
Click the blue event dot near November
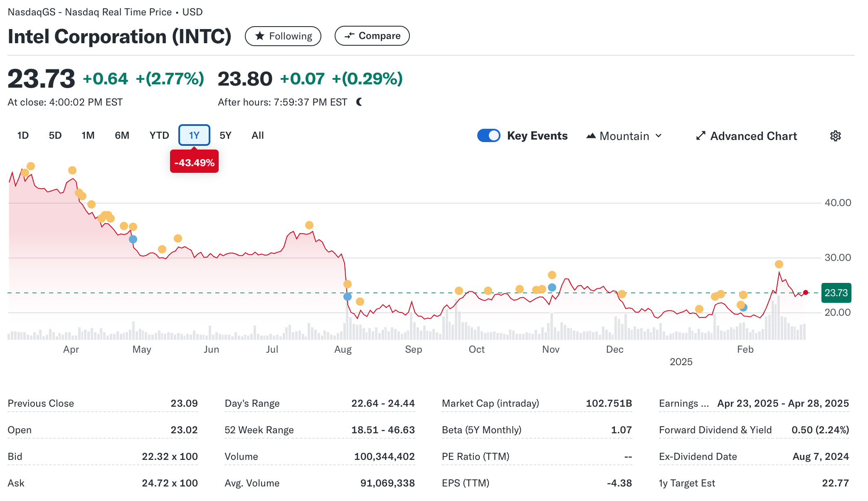tap(552, 287)
